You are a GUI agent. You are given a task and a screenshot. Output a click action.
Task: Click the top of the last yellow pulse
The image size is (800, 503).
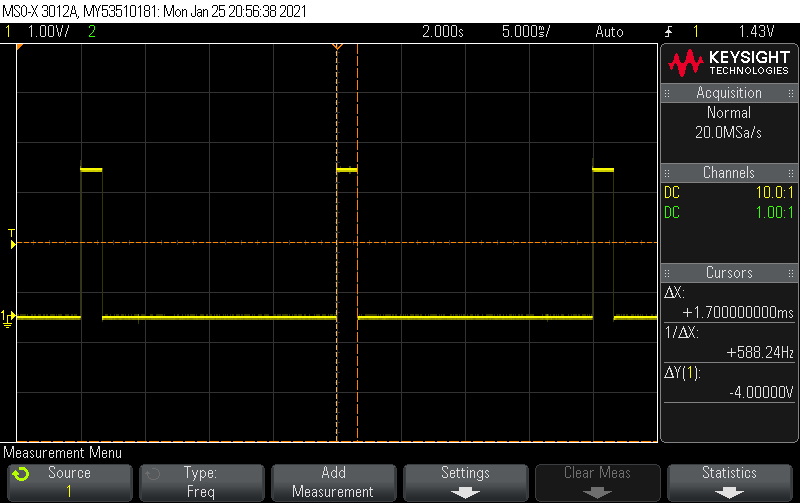tap(603, 170)
